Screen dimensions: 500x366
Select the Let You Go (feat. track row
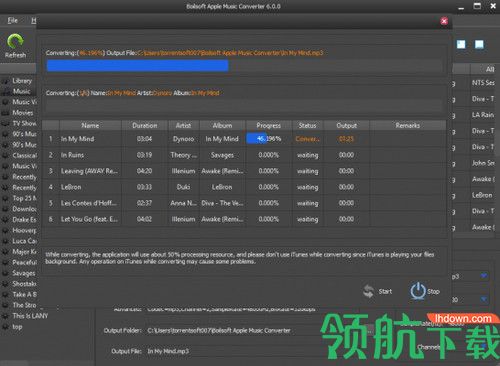(x=244, y=219)
